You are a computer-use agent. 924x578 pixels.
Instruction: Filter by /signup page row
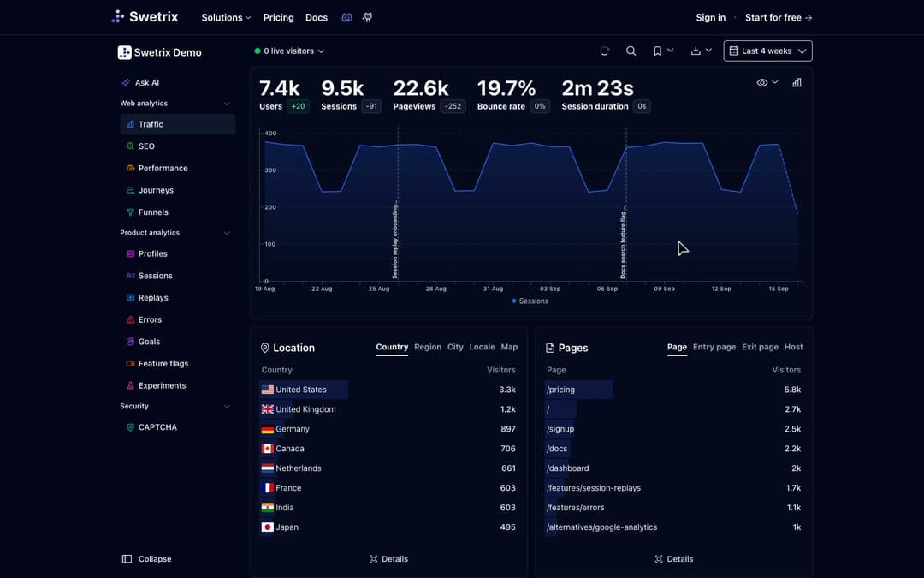pos(673,429)
